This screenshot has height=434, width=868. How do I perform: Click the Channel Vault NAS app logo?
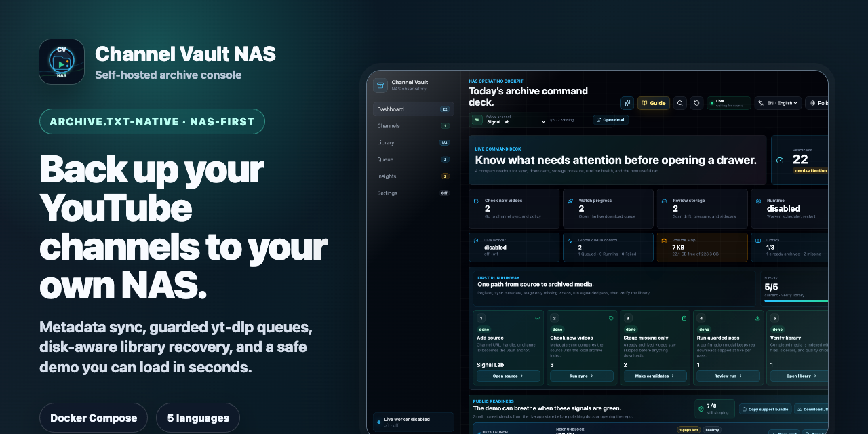(x=62, y=62)
